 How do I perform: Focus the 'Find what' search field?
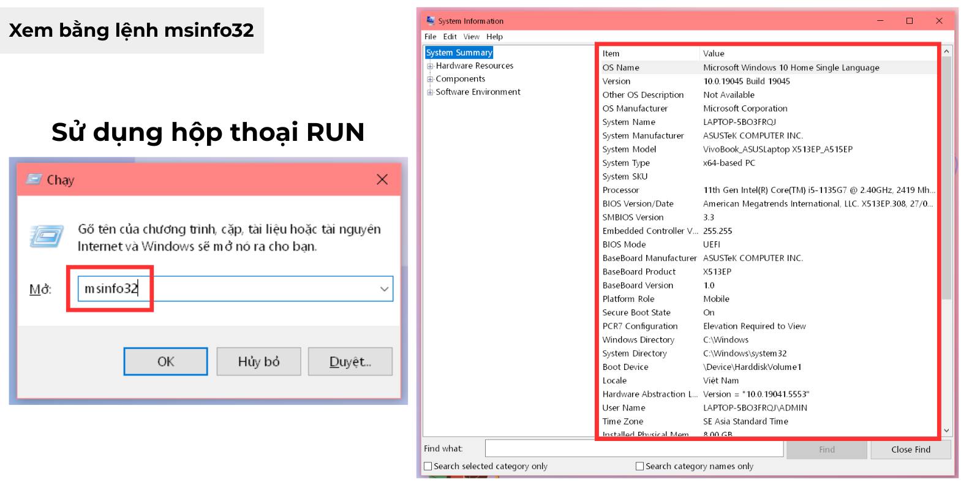[634, 449]
